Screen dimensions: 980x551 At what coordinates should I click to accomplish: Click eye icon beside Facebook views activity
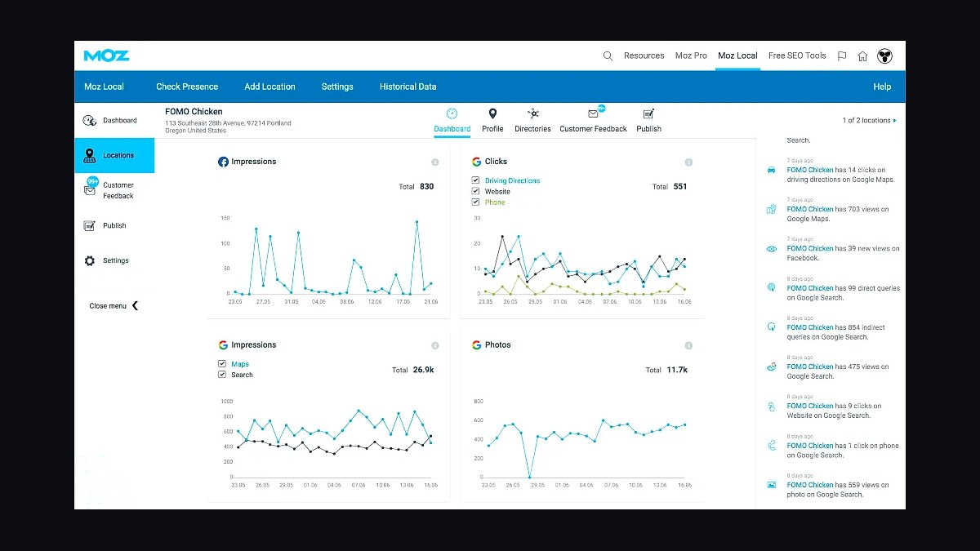pos(771,249)
